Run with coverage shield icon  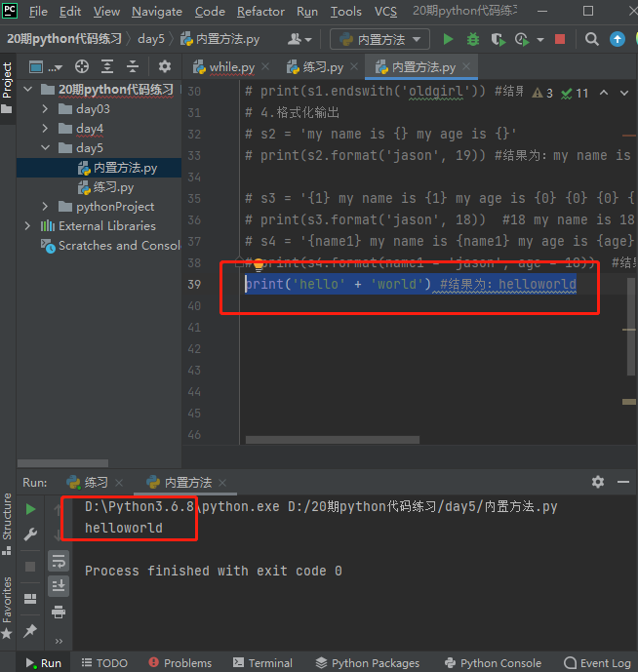pos(498,39)
